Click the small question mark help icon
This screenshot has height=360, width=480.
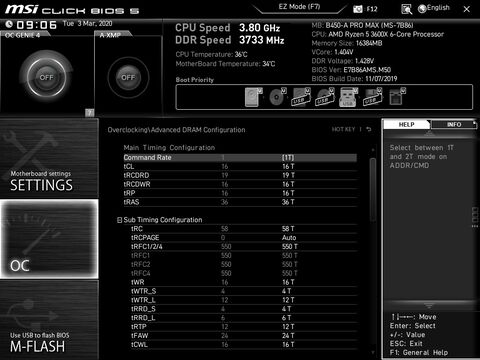click(x=89, y=113)
